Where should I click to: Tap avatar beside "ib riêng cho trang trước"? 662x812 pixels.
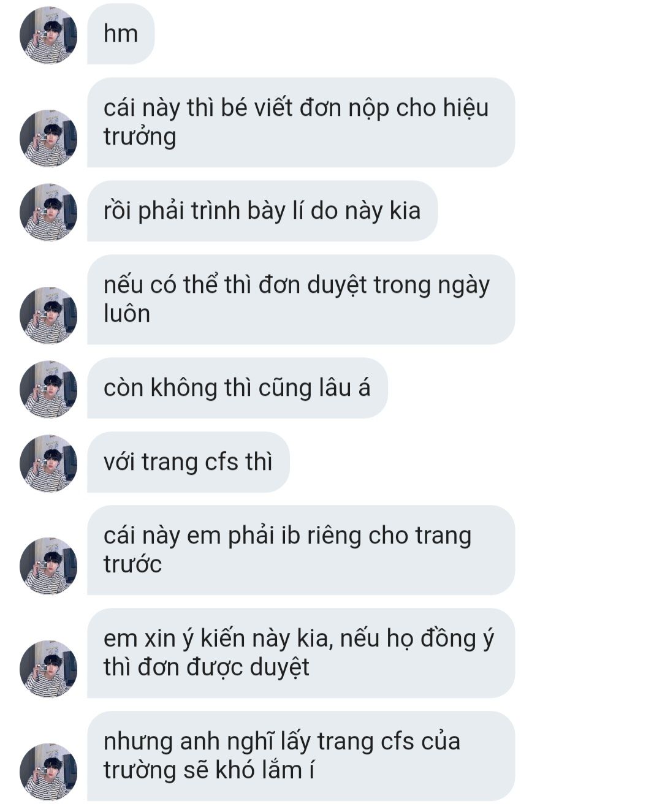48,566
